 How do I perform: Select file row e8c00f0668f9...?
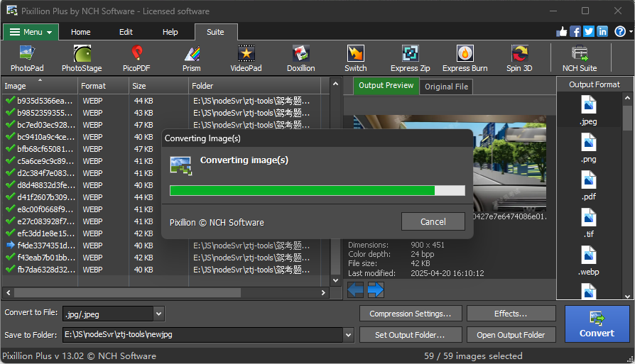tap(83, 209)
